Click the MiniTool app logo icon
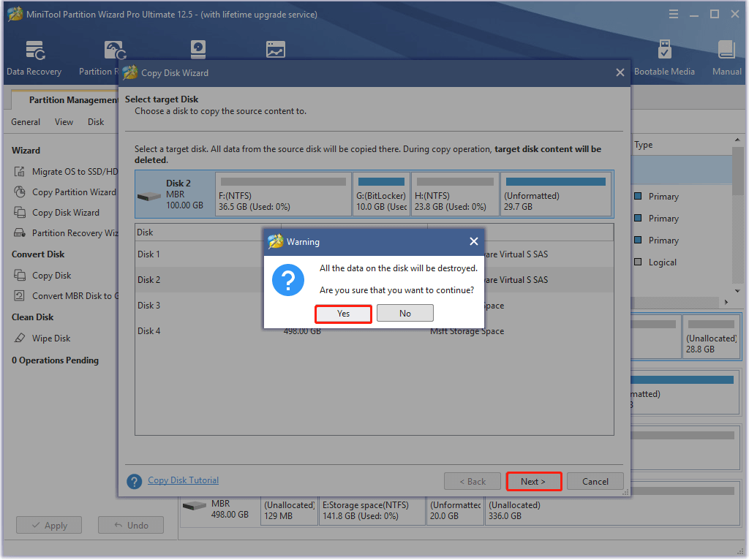Screen dimensions: 749x560 pyautogui.click(x=15, y=15)
